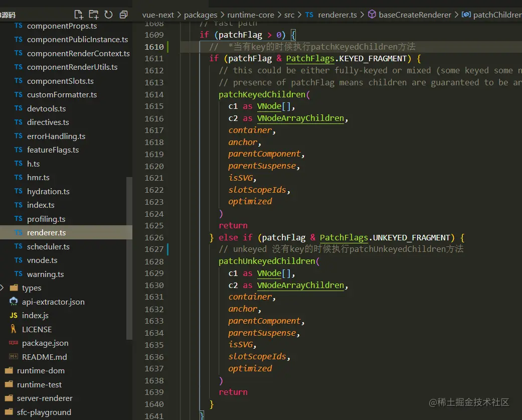Image resolution: width=522 pixels, height=420 pixels.
Task: Click the vue-next breadcrumb segment
Action: click(x=158, y=15)
